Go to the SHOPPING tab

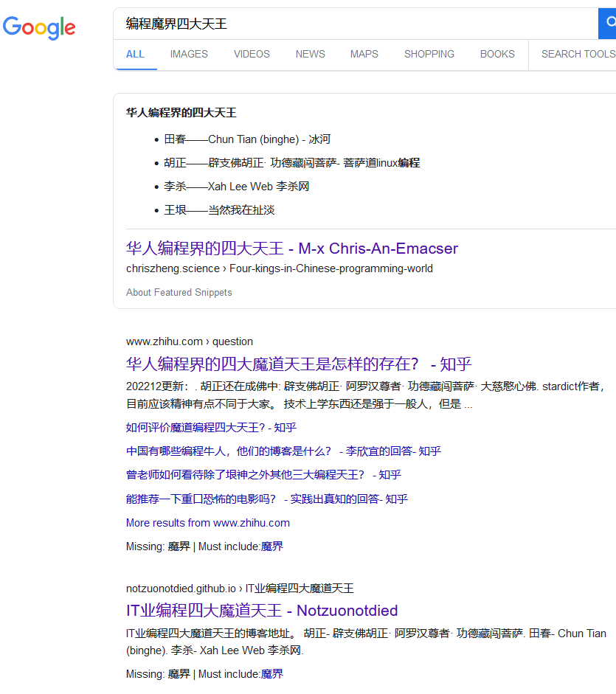click(x=429, y=54)
